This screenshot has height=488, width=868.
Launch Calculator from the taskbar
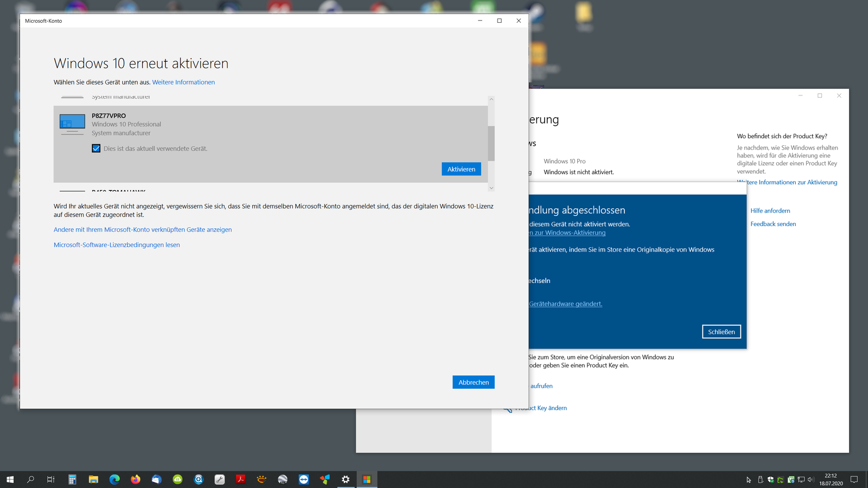click(72, 479)
